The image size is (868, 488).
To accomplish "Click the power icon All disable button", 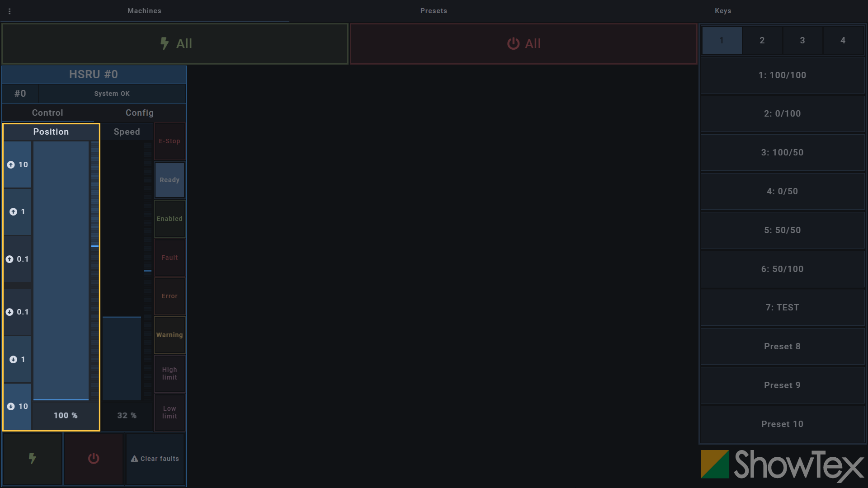I will click(x=524, y=44).
